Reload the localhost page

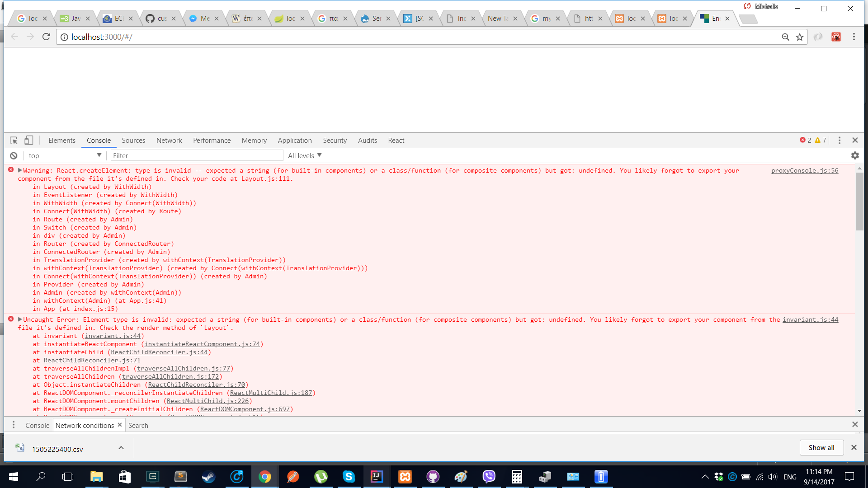pyautogui.click(x=46, y=37)
